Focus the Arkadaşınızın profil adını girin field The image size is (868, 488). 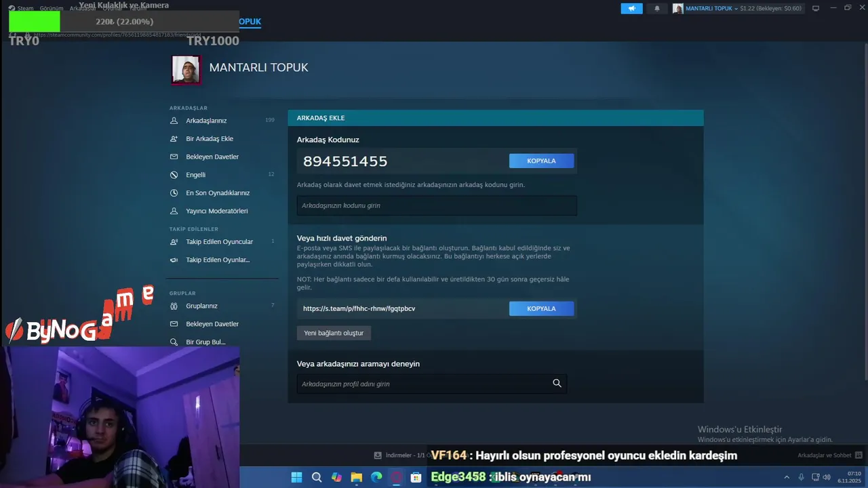click(x=432, y=384)
